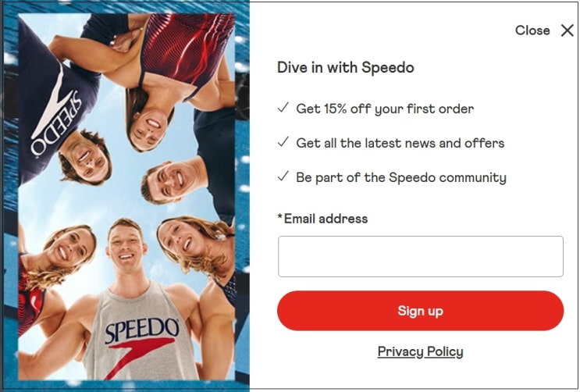Click "Get 15% off your first order" text
This screenshot has width=580, height=392.
[385, 109]
